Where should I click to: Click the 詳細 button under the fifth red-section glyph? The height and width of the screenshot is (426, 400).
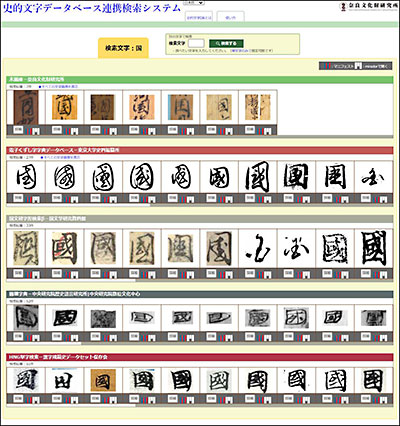173,198
